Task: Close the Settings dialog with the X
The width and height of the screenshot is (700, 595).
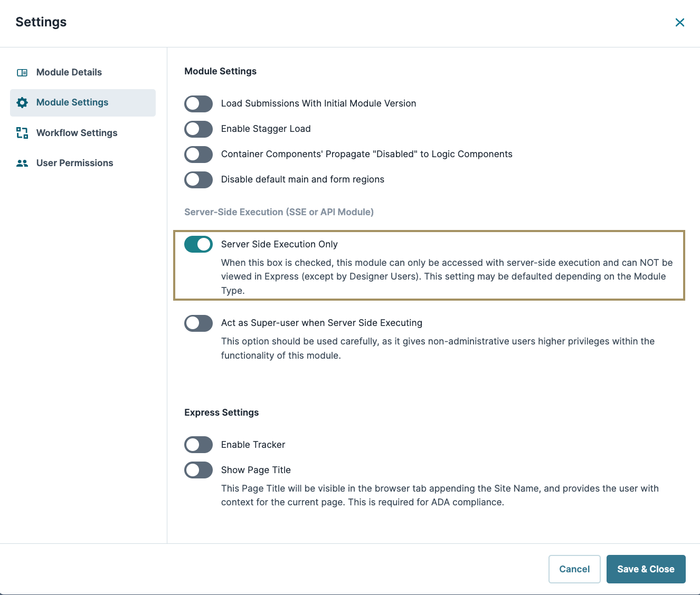Action: click(x=680, y=22)
